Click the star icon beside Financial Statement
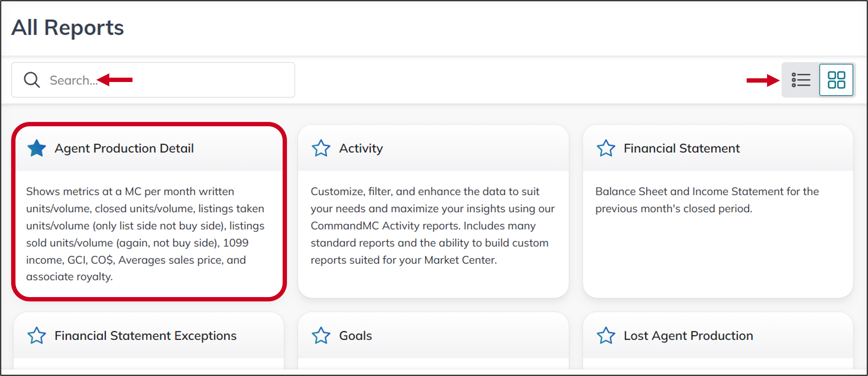Screen dimensions: 868x376 pyautogui.click(x=605, y=148)
